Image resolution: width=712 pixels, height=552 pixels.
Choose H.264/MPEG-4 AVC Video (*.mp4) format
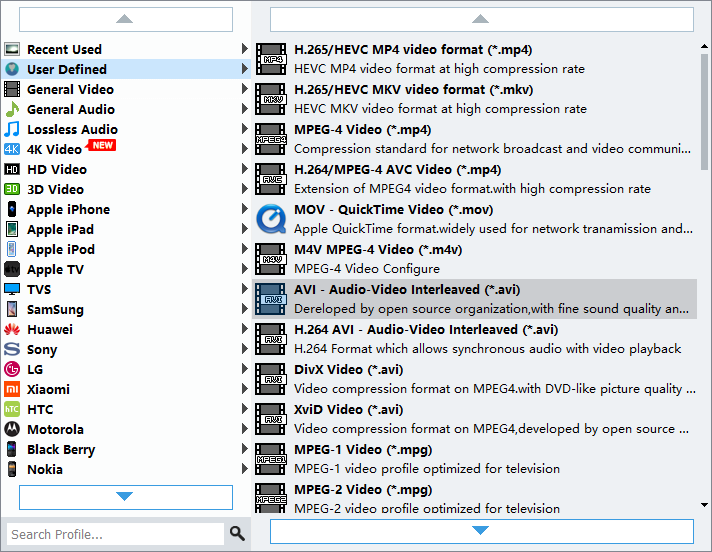tap(475, 179)
